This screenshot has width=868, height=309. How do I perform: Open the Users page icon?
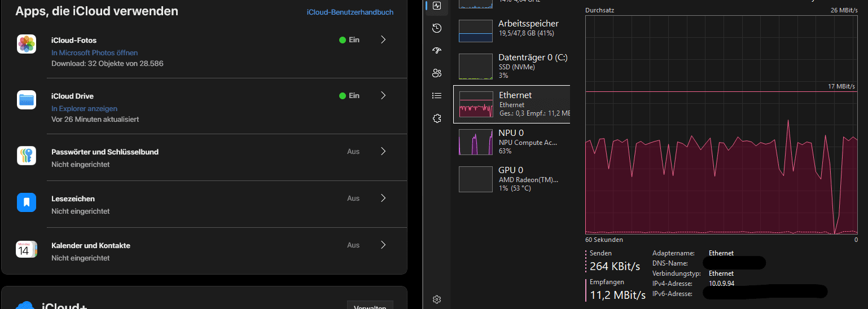tap(437, 73)
